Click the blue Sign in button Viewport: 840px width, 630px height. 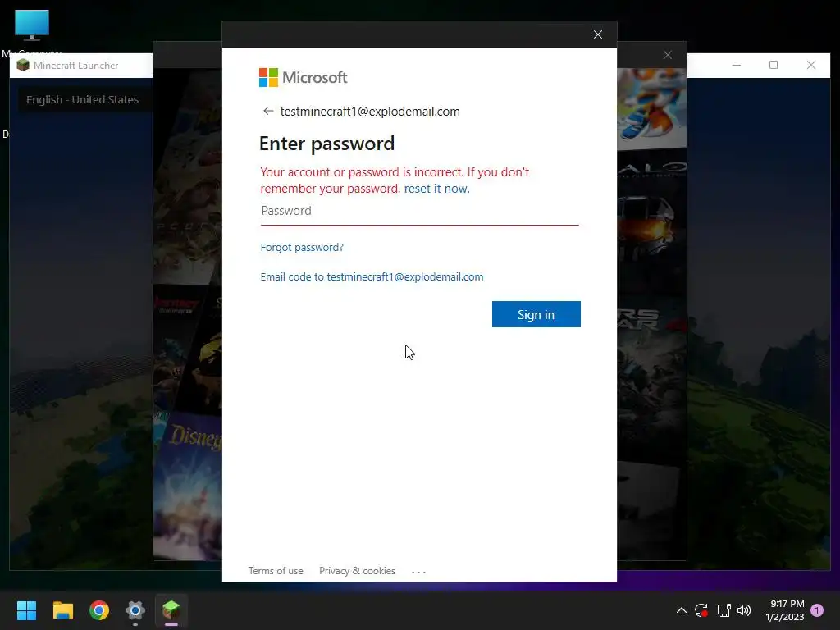536,314
